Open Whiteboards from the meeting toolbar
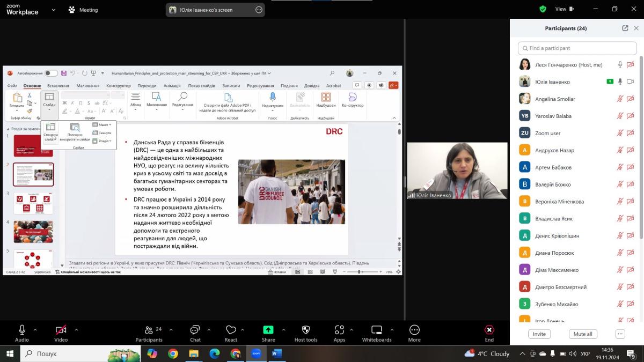The height and width of the screenshot is (362, 644). tap(377, 330)
